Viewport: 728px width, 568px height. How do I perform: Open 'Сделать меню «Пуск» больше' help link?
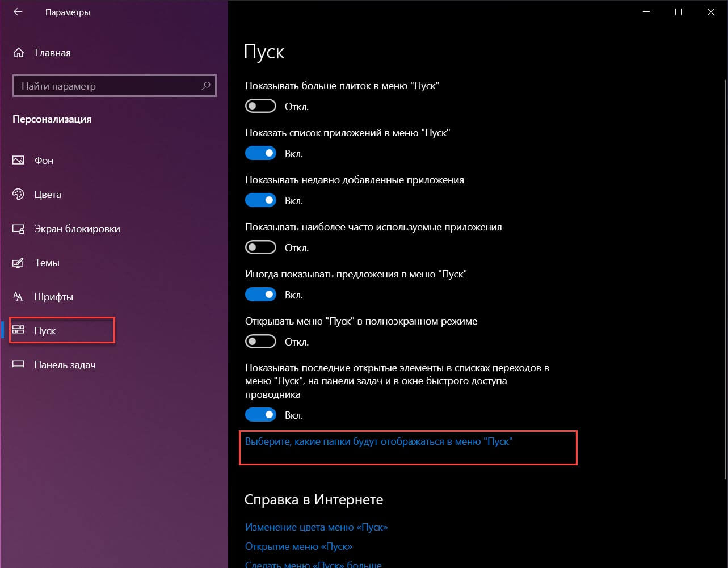pos(313,565)
